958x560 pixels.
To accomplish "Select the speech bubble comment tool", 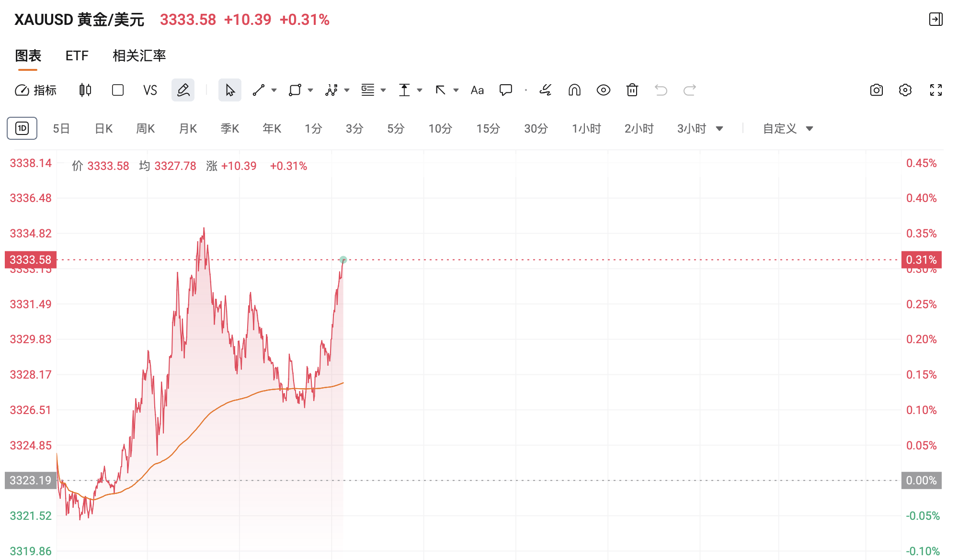I will coord(506,90).
